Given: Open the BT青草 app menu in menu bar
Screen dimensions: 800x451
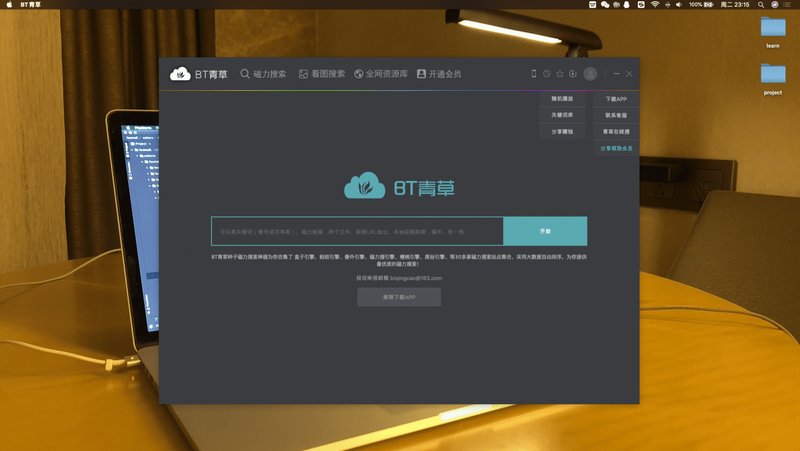Looking at the screenshot, I should pyautogui.click(x=30, y=5).
